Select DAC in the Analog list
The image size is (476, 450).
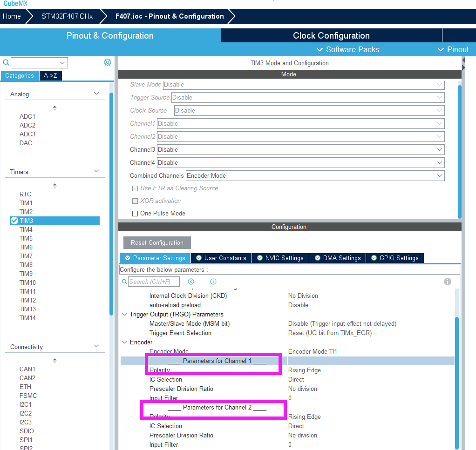pos(26,143)
